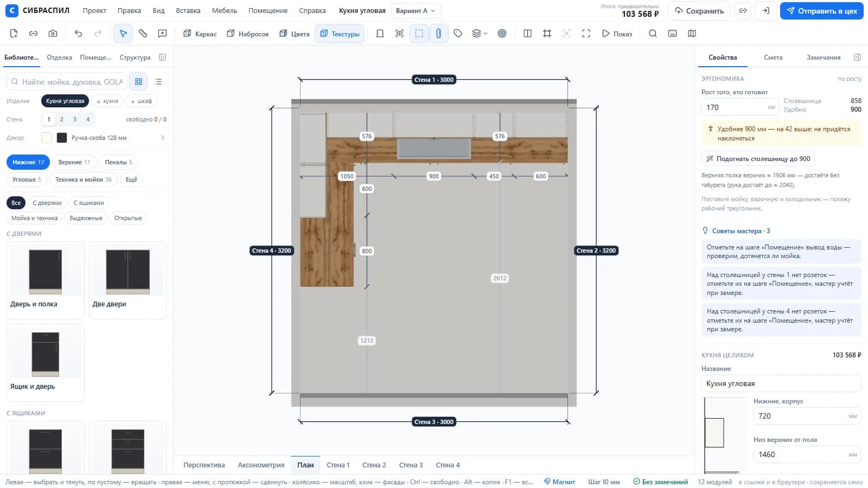The width and height of the screenshot is (868, 488).
Task: Toggle Магнит snapping in status bar
Action: [559, 481]
